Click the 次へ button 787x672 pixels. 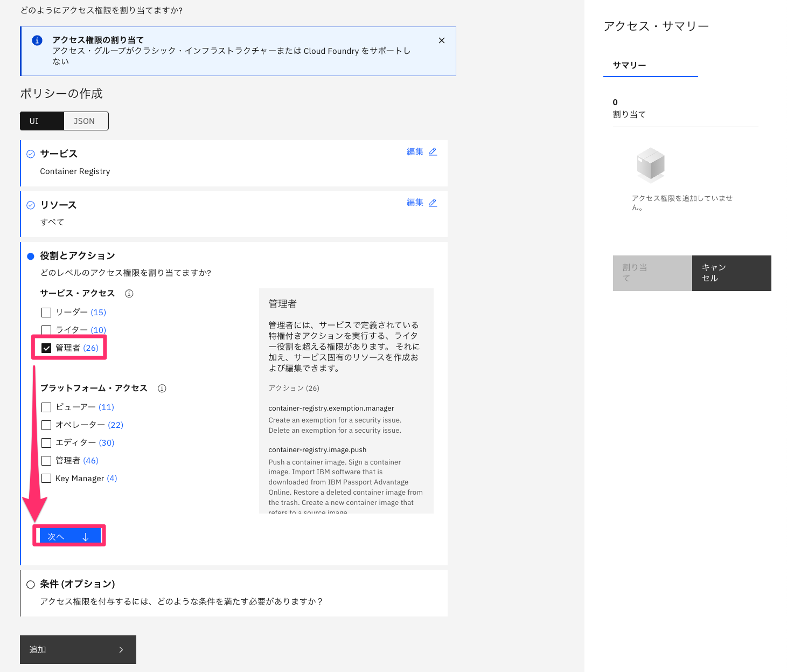click(x=69, y=536)
